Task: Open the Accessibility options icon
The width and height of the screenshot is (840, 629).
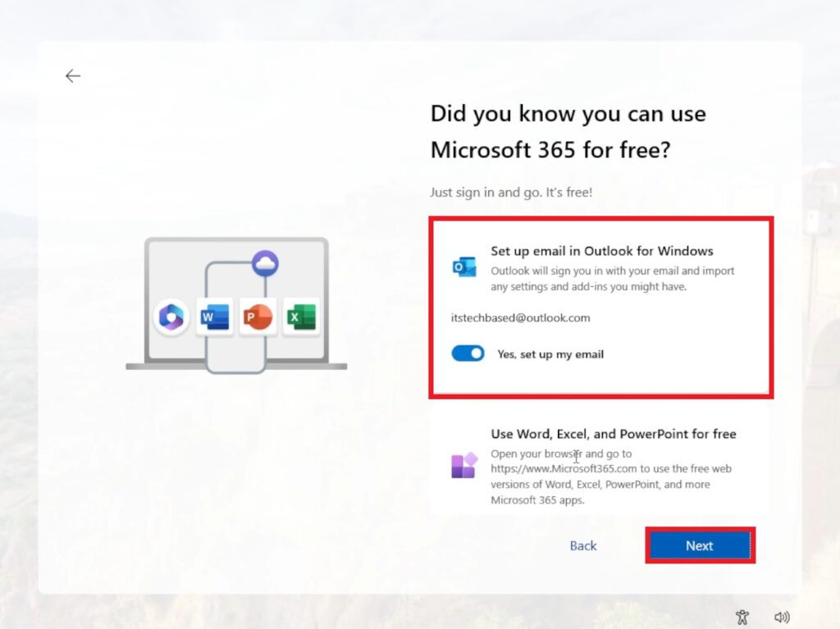Action: pos(742,617)
